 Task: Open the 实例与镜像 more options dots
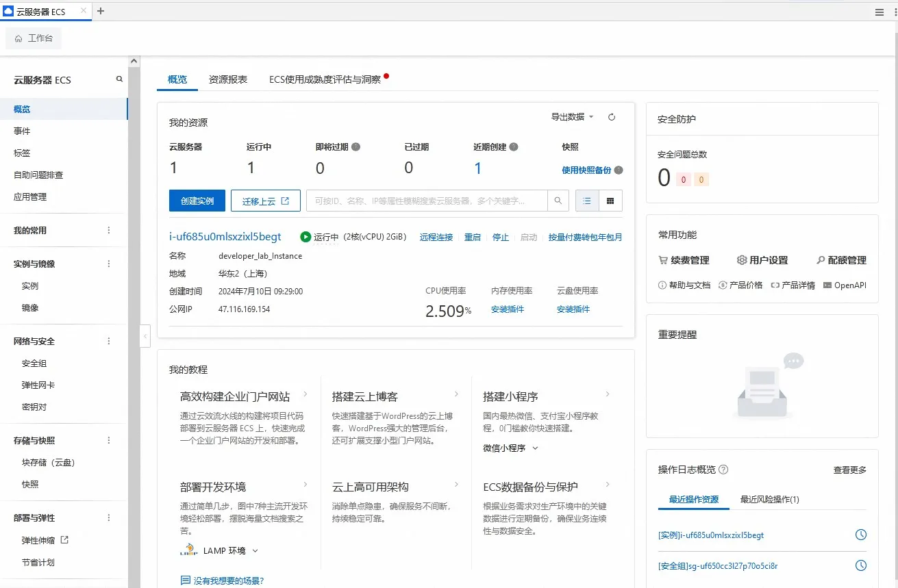point(108,264)
